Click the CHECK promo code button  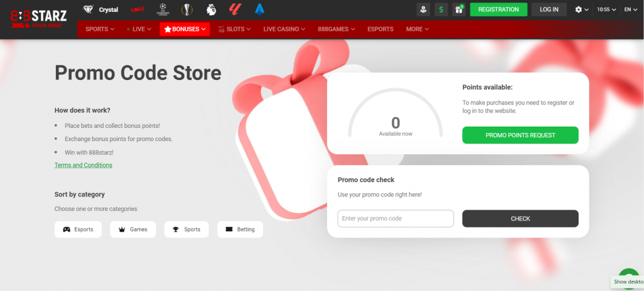click(520, 219)
